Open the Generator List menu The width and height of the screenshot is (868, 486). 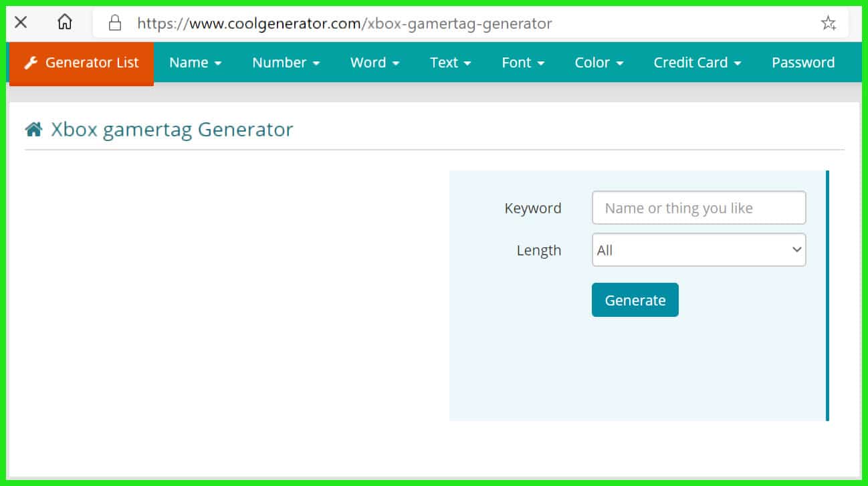point(82,64)
